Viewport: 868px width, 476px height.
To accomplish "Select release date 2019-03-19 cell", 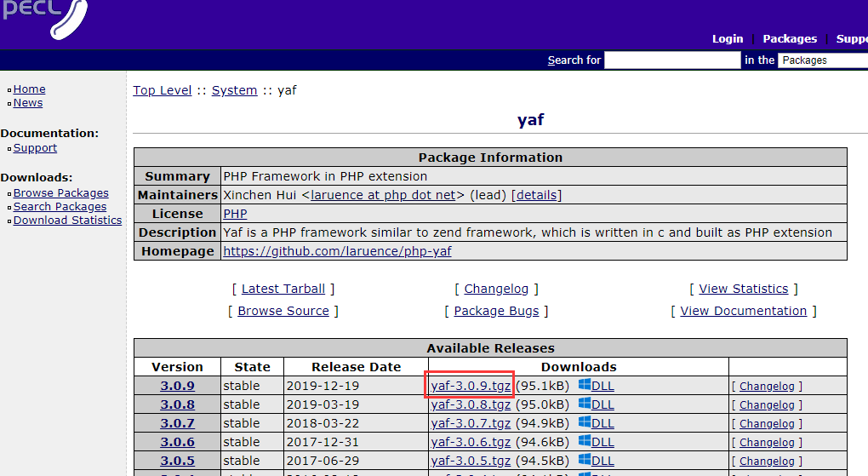I will click(x=356, y=404).
